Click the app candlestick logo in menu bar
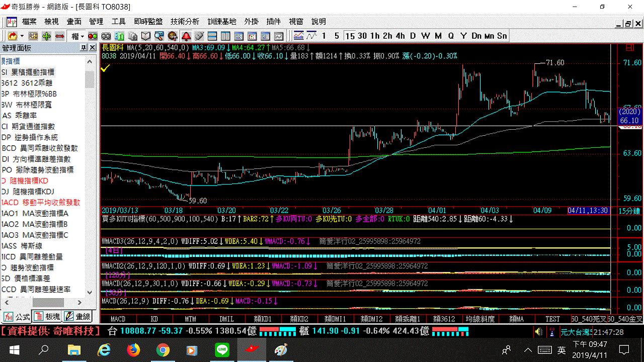644x362 pixels. (12, 22)
